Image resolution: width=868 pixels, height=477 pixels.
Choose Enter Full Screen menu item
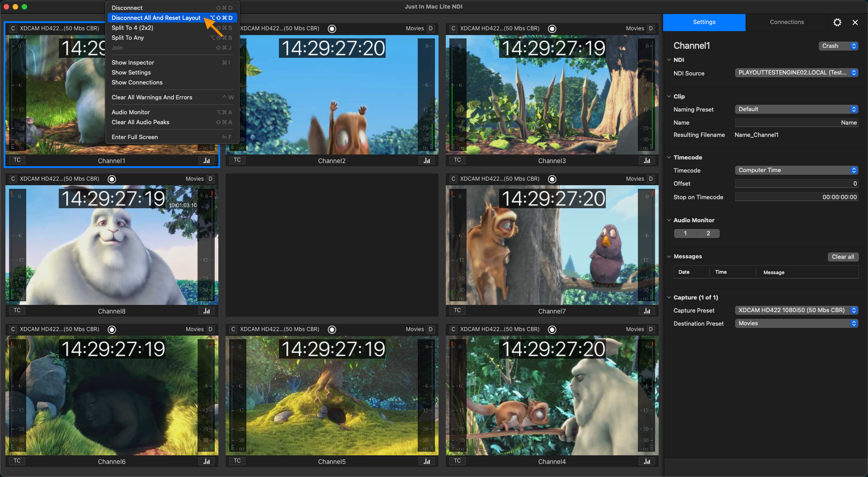click(x=172, y=137)
